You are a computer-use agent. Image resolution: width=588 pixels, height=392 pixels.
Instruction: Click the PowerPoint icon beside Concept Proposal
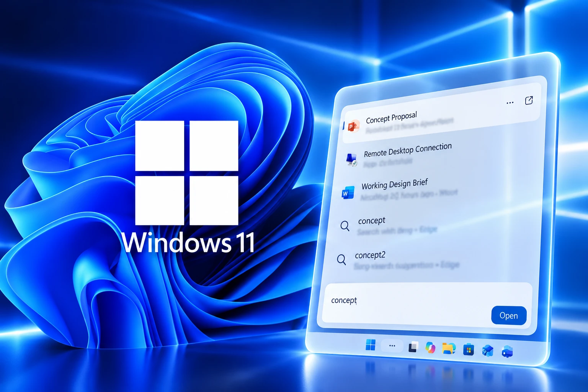click(353, 126)
